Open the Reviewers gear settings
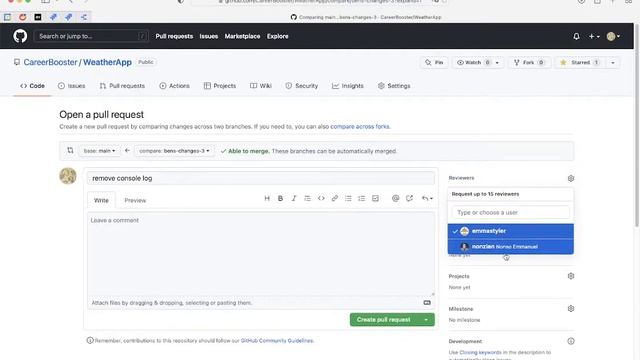Image resolution: width=640 pixels, height=360 pixels. click(571, 178)
